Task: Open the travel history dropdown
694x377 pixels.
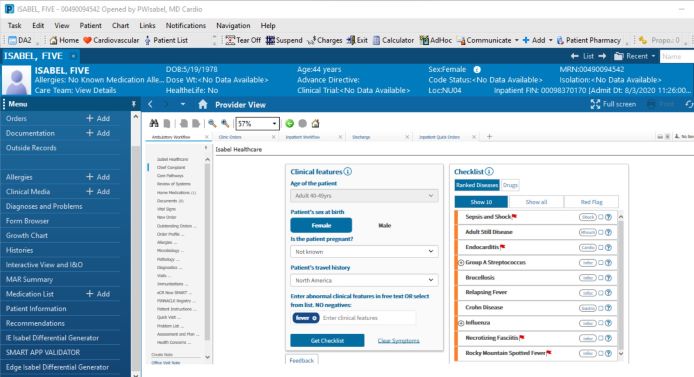Action: pyautogui.click(x=364, y=281)
